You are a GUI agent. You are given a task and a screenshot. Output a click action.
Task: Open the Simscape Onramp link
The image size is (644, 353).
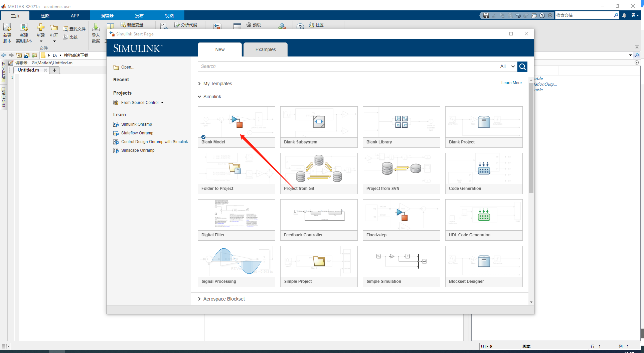click(x=138, y=150)
